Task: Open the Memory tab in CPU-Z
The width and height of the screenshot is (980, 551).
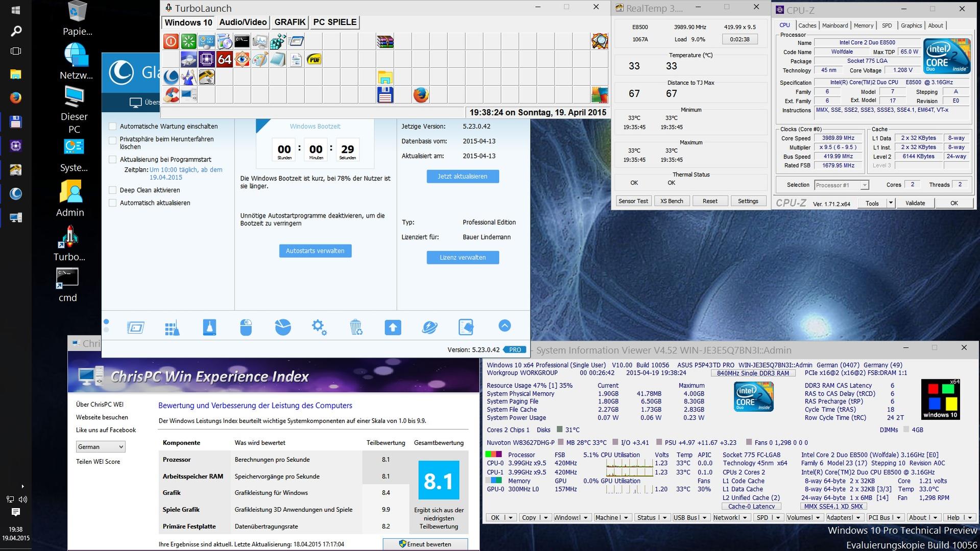Action: click(864, 26)
